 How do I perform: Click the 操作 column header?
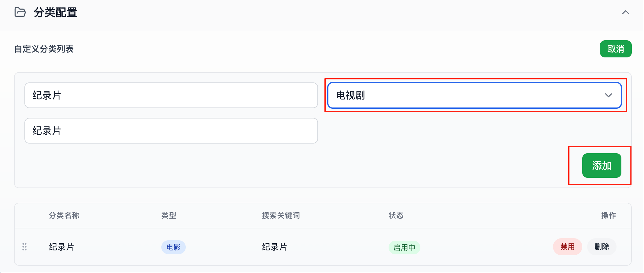pos(609,216)
